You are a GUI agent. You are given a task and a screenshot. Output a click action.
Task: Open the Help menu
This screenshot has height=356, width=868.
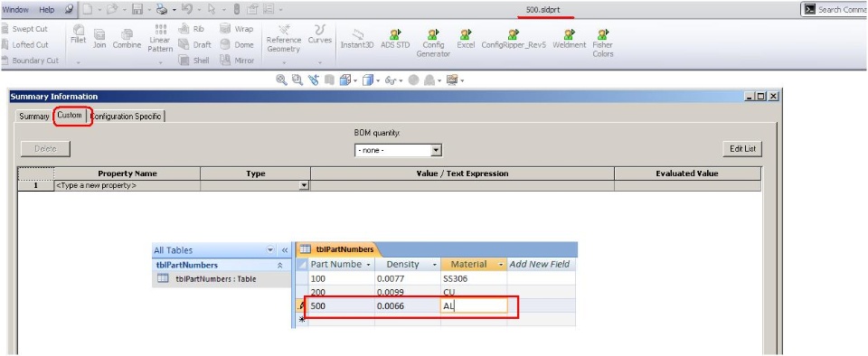tap(47, 9)
